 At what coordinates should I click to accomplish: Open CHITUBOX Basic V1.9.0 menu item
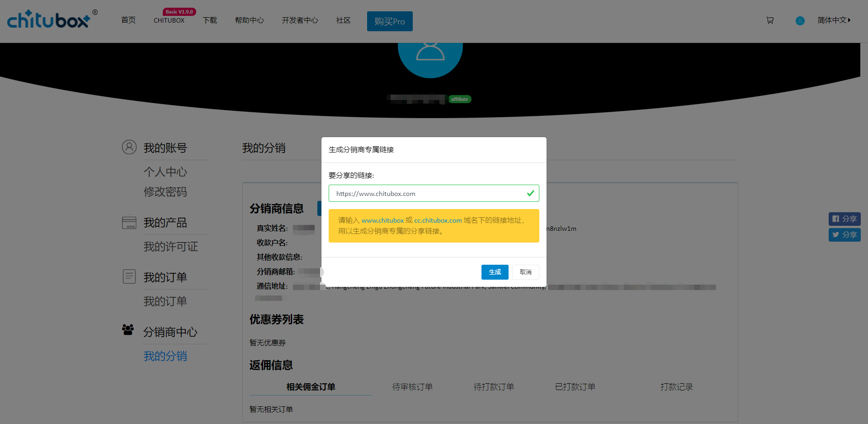point(169,20)
